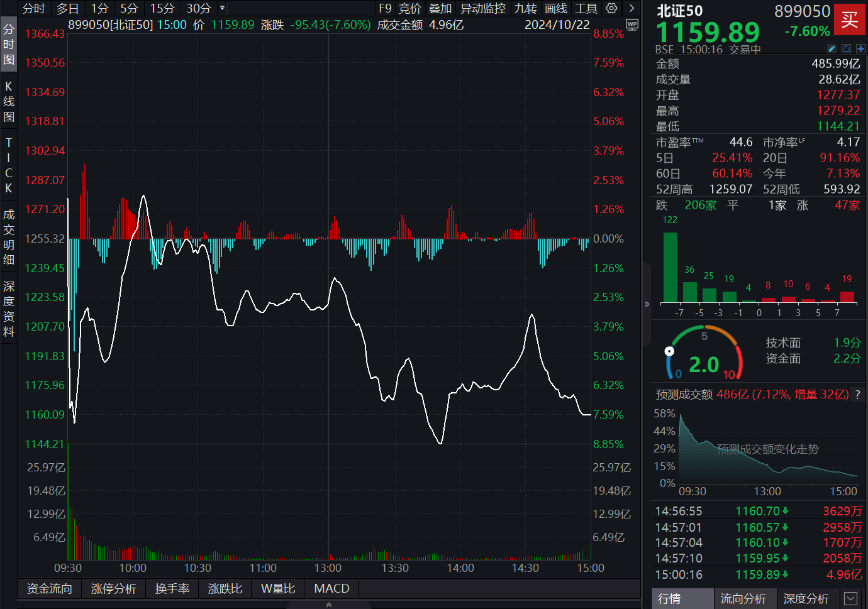Click 最高 price 1279.22
This screenshot has height=609, width=868.
click(838, 111)
